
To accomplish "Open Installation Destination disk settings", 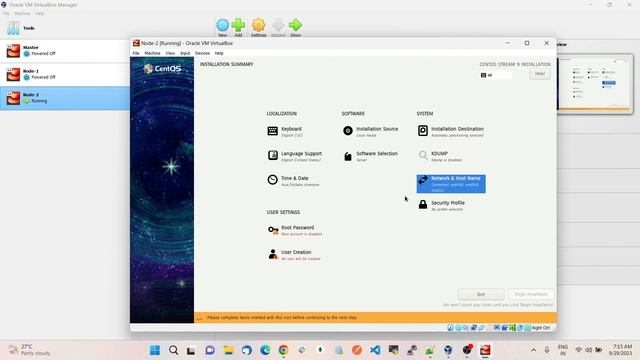I will (x=451, y=131).
